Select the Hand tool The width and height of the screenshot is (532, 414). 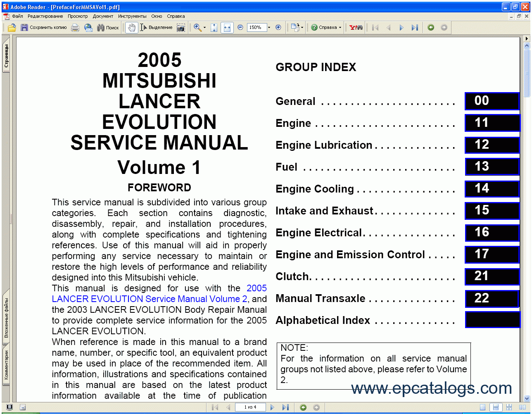click(x=131, y=28)
